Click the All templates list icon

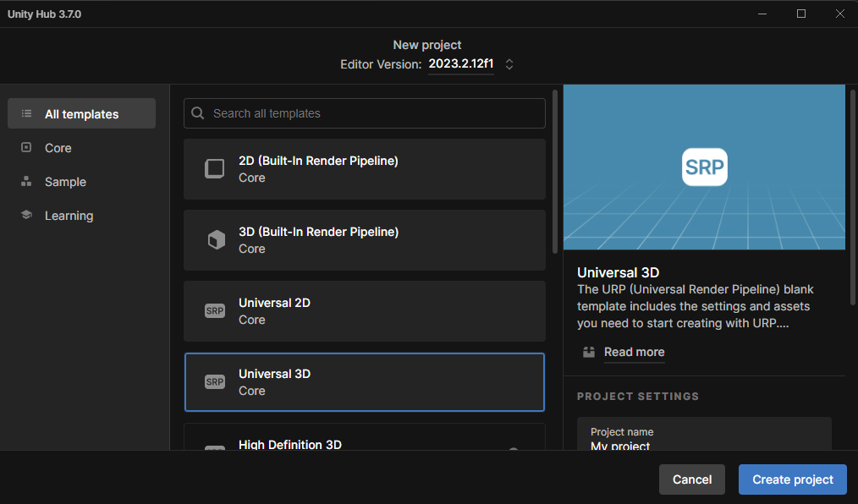coord(26,113)
